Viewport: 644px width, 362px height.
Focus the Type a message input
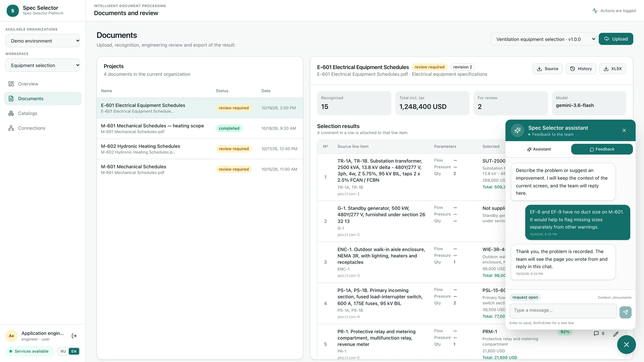(563, 311)
